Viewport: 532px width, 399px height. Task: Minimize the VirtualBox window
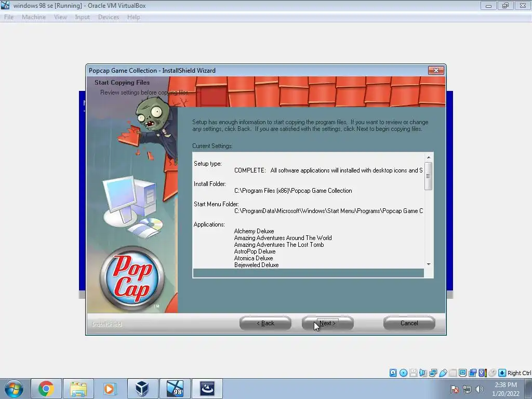click(x=488, y=5)
